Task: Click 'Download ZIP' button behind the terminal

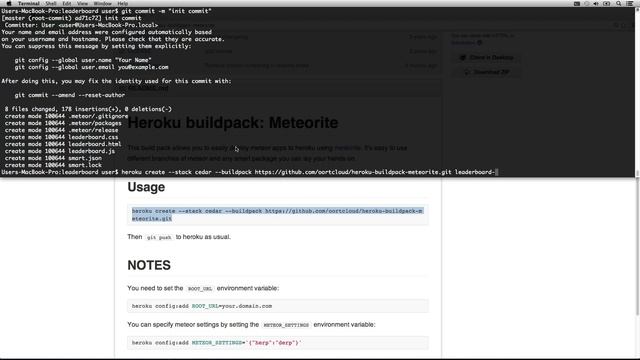Action: (x=487, y=72)
